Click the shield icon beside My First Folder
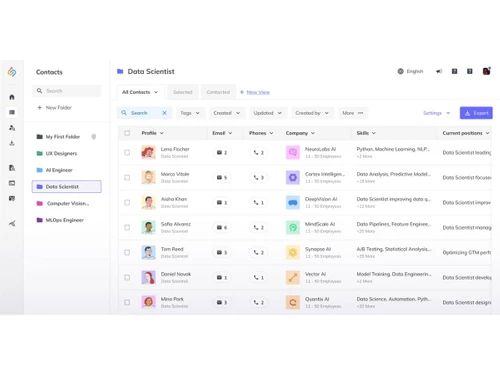The image size is (500, 375). coord(94,137)
